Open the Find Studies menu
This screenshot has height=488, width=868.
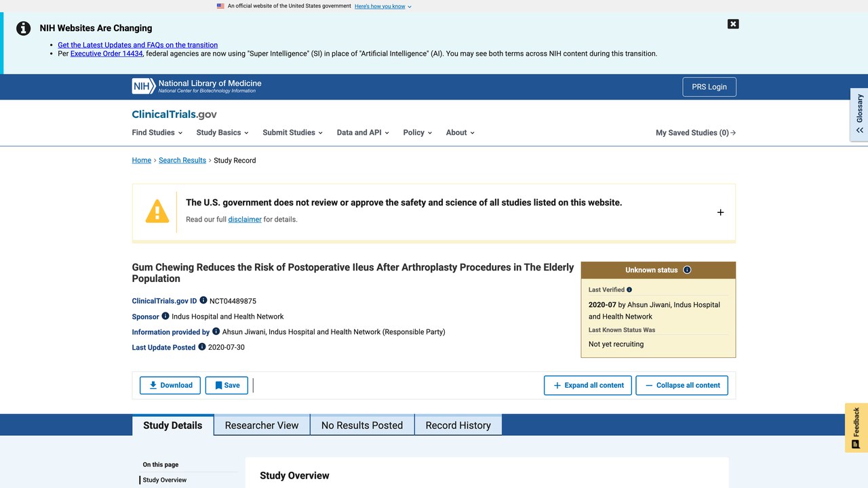[157, 133]
